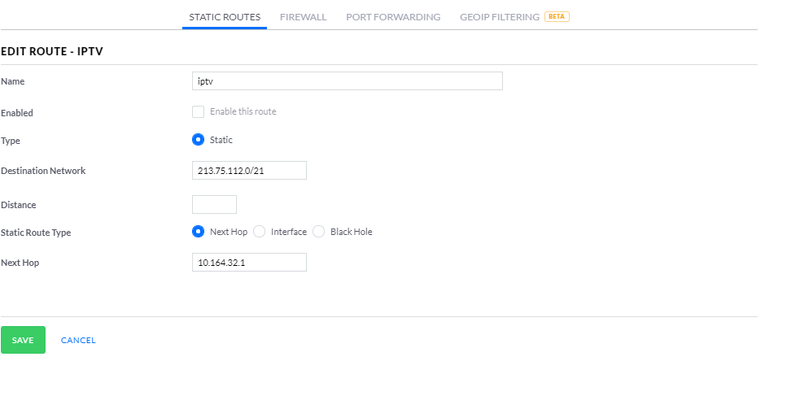Click the Destination Network field label
800x409 pixels.
click(43, 171)
